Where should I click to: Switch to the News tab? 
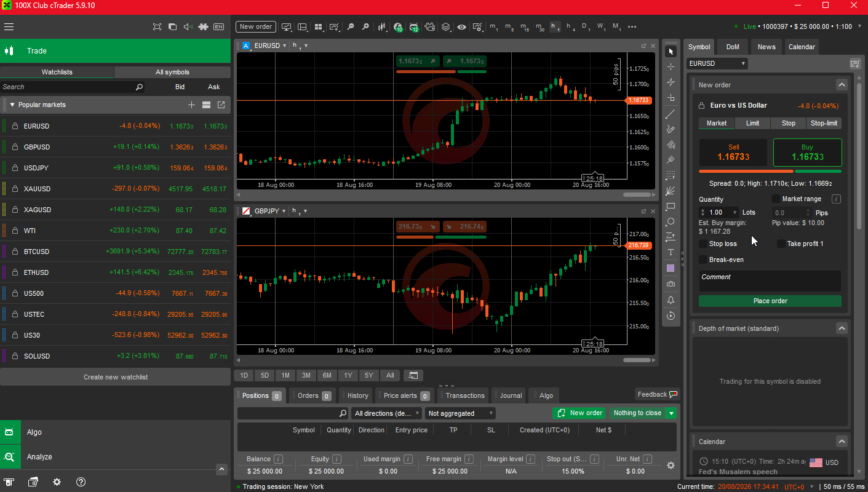pos(766,47)
